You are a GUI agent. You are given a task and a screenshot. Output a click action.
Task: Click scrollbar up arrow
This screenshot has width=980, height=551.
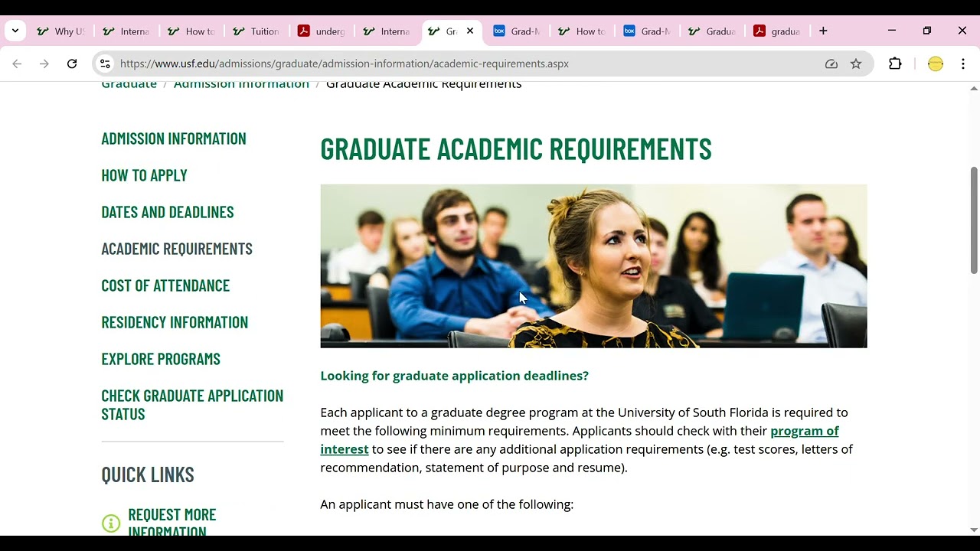tap(974, 88)
